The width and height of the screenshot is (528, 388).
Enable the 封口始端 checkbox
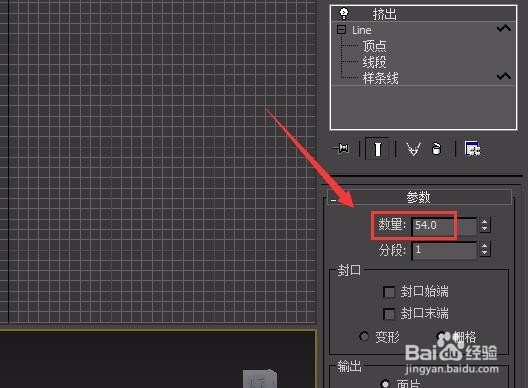[x=389, y=292]
